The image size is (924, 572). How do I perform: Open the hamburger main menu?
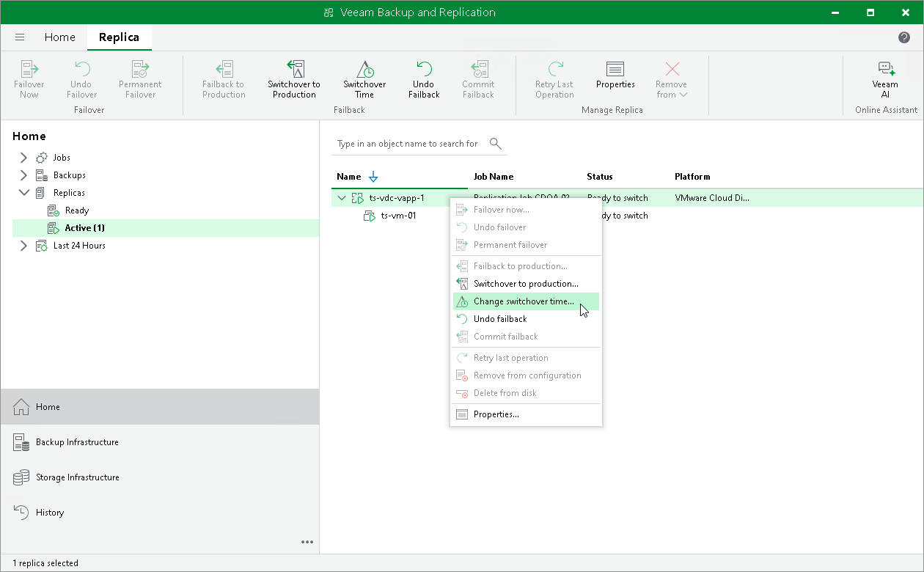20,37
